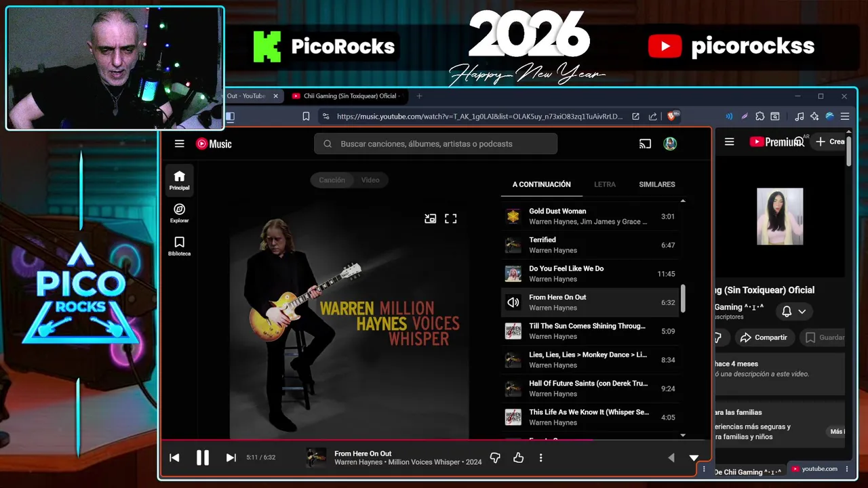Open a new browser tab
Screen dimensions: 868x488
point(419,96)
